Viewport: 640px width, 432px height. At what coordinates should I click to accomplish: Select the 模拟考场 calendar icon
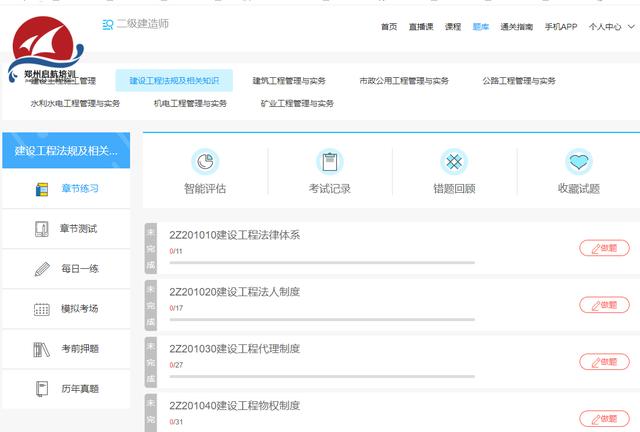pyautogui.click(x=42, y=309)
